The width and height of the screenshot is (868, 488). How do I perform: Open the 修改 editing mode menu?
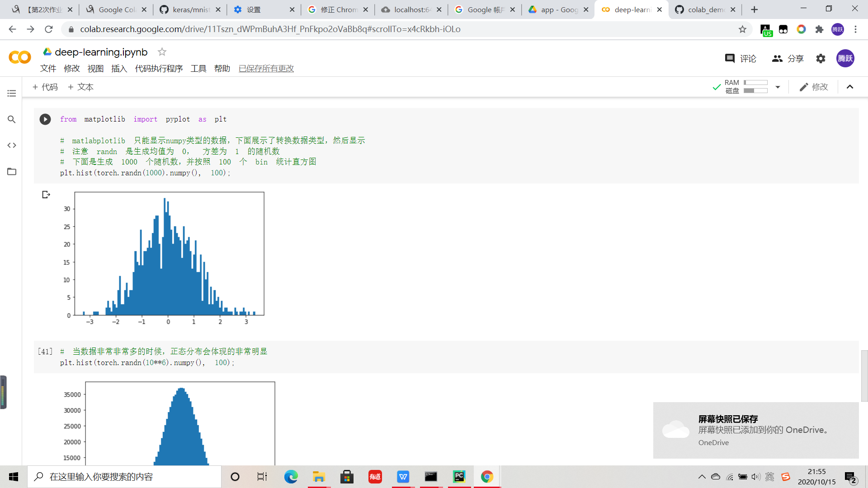814,87
